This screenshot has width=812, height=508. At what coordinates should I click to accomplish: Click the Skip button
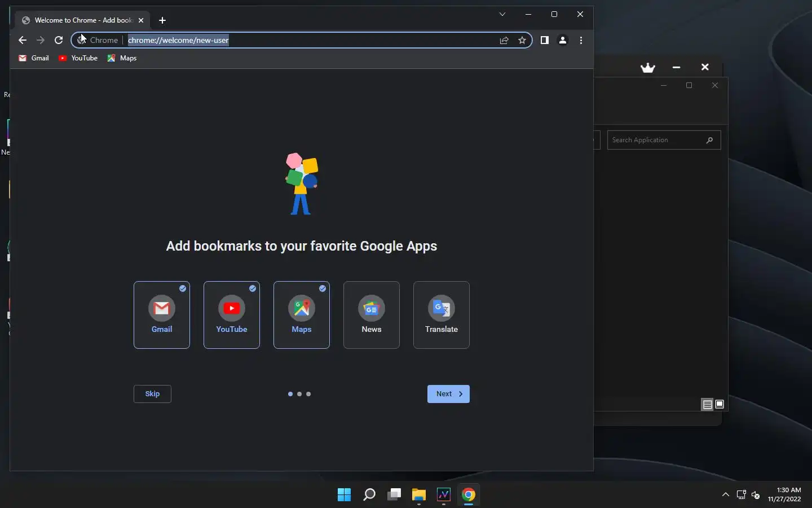tap(152, 394)
